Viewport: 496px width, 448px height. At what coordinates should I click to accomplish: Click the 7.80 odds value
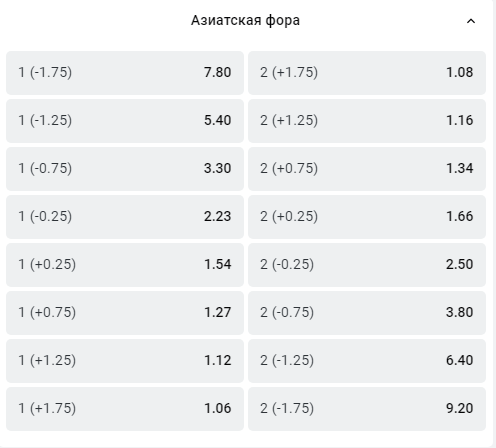(218, 72)
